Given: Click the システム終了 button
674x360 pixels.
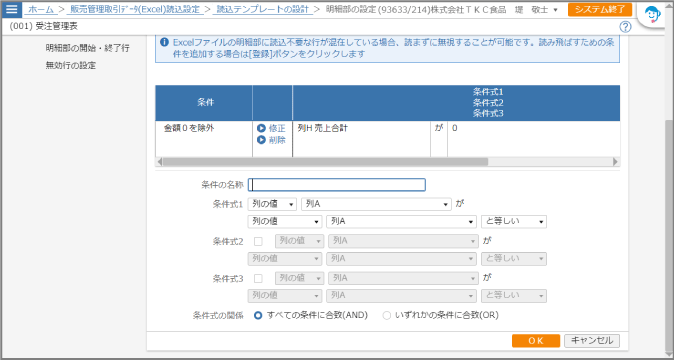Looking at the screenshot, I should click(600, 9).
